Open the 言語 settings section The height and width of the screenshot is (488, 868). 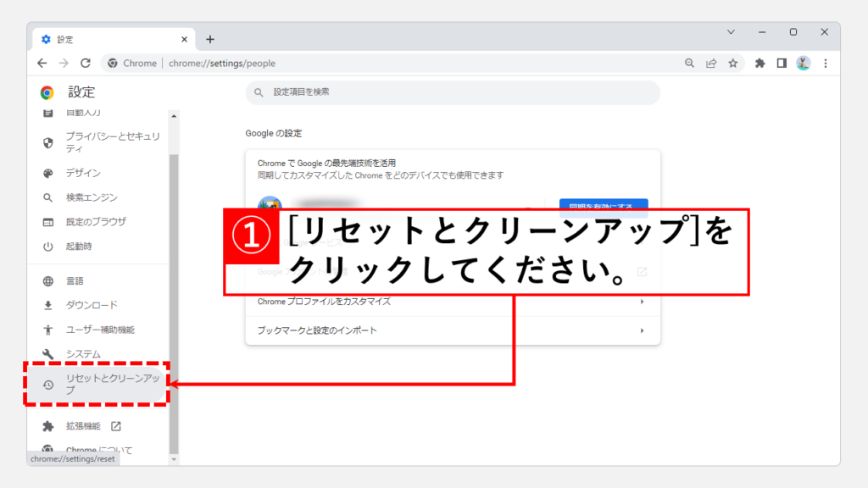(x=98, y=281)
